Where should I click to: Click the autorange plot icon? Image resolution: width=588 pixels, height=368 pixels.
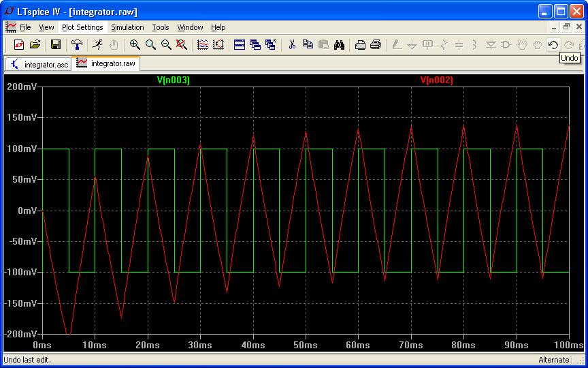click(x=203, y=45)
